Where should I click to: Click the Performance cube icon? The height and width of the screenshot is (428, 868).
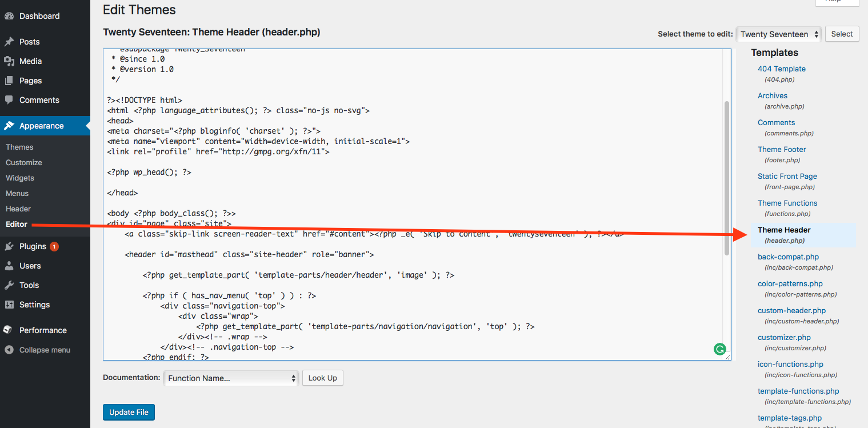(9, 330)
